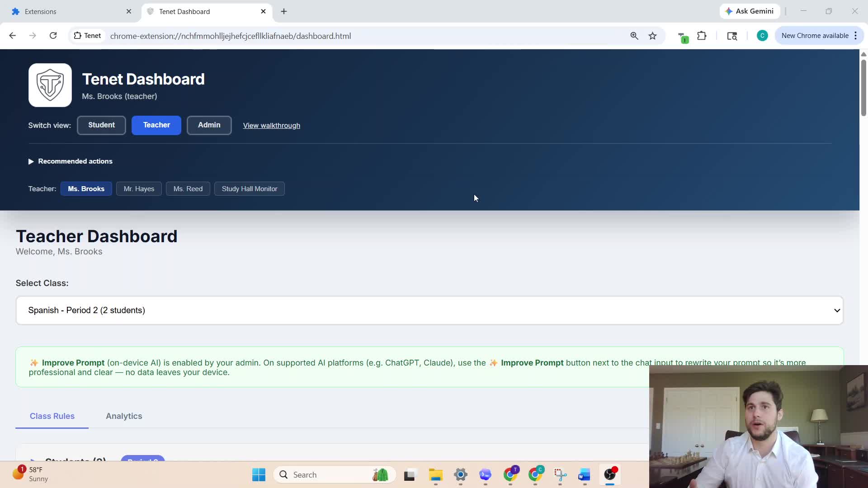Open Windows Start menu

click(x=259, y=474)
